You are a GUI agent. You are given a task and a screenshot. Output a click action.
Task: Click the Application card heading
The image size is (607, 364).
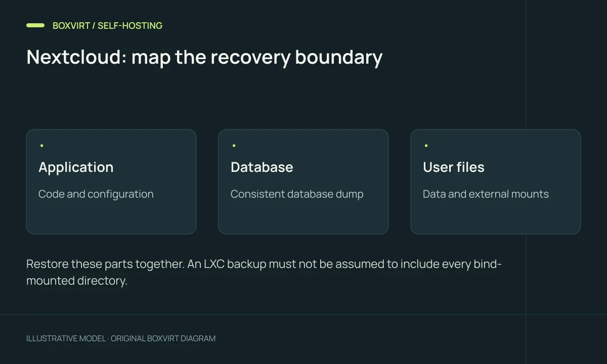[x=76, y=167]
